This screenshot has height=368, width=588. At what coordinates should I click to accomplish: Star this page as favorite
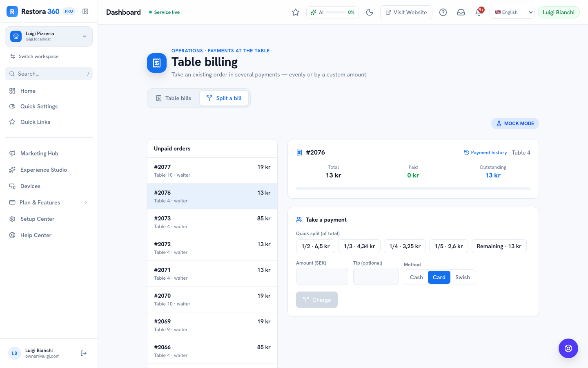[x=296, y=12]
